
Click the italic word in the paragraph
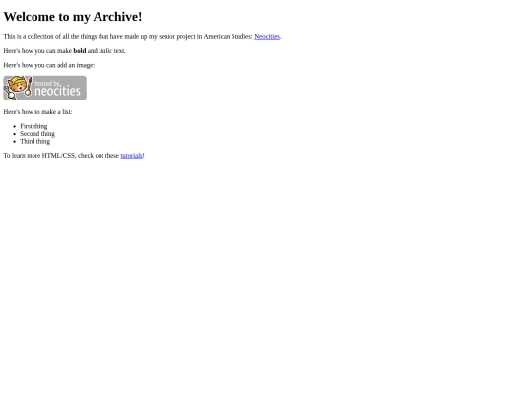(x=105, y=51)
